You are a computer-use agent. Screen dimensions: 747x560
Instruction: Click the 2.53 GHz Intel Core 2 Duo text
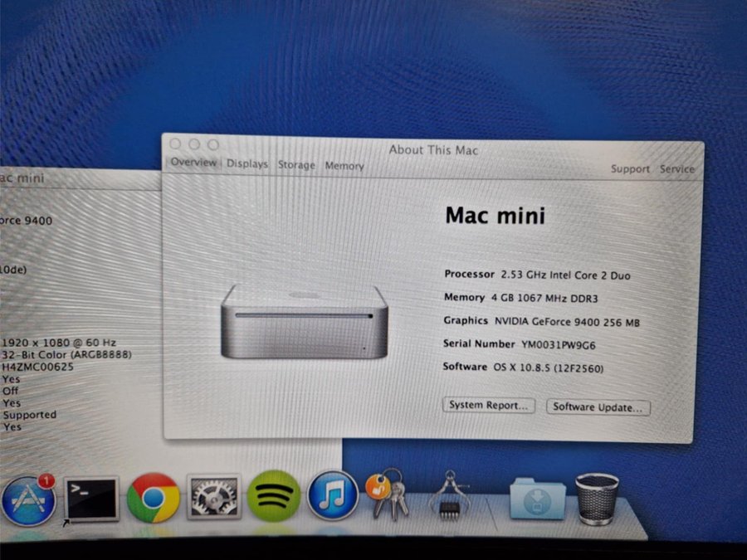coord(565,275)
